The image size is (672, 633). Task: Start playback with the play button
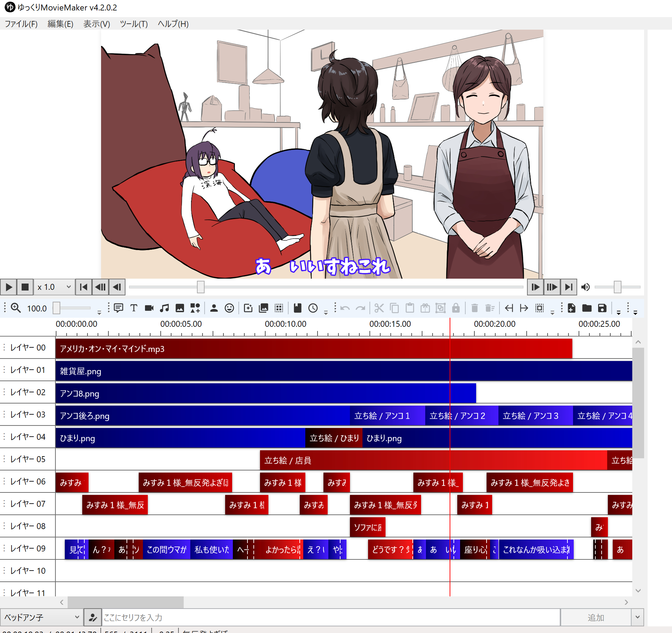point(8,287)
